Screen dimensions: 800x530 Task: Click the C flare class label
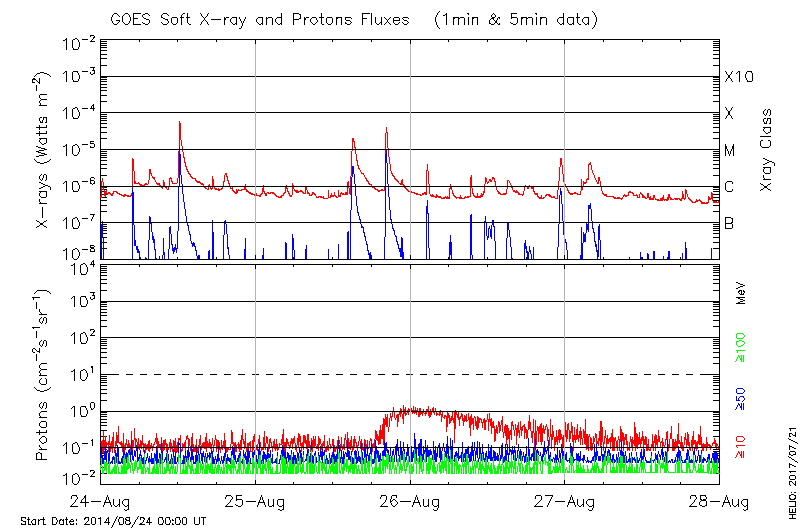click(x=730, y=186)
